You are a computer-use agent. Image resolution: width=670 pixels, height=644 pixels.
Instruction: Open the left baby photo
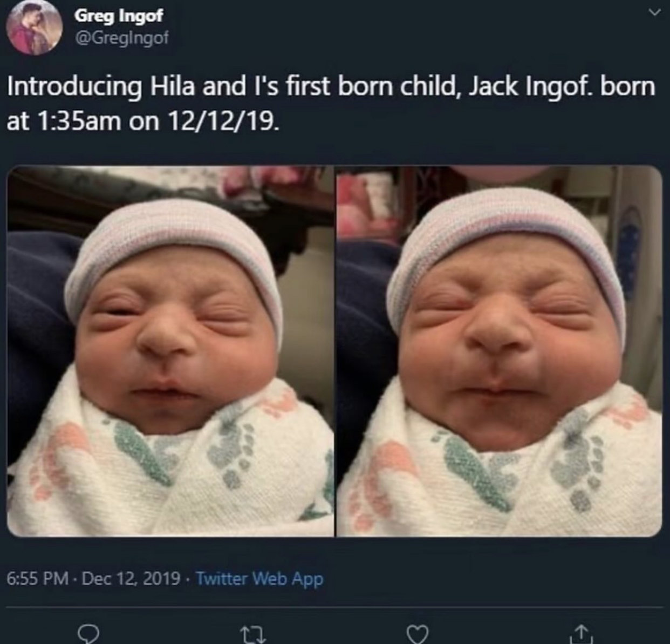tap(170, 351)
